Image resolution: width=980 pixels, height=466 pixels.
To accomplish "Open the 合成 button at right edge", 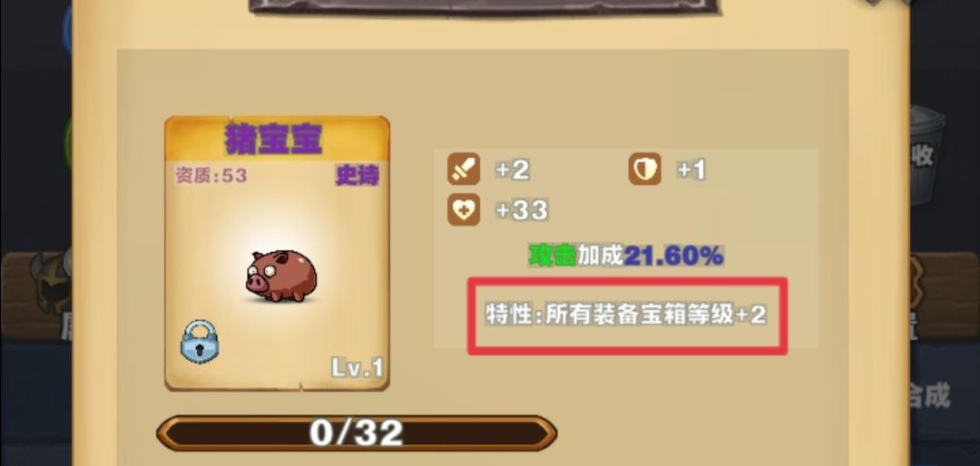I will [x=929, y=395].
